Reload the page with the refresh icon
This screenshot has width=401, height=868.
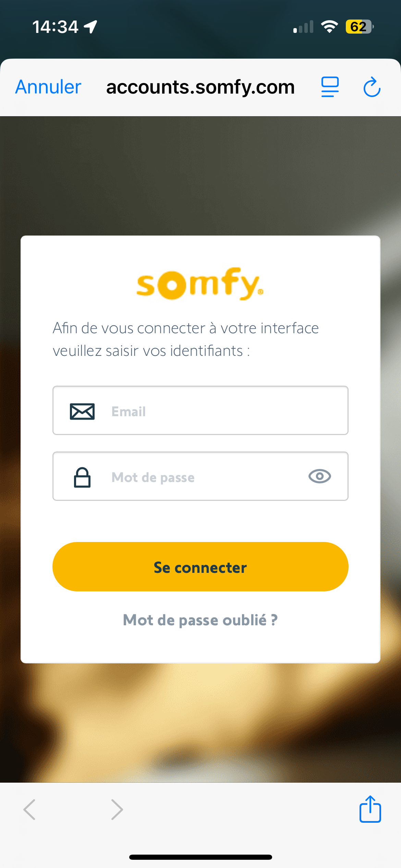coord(372,87)
